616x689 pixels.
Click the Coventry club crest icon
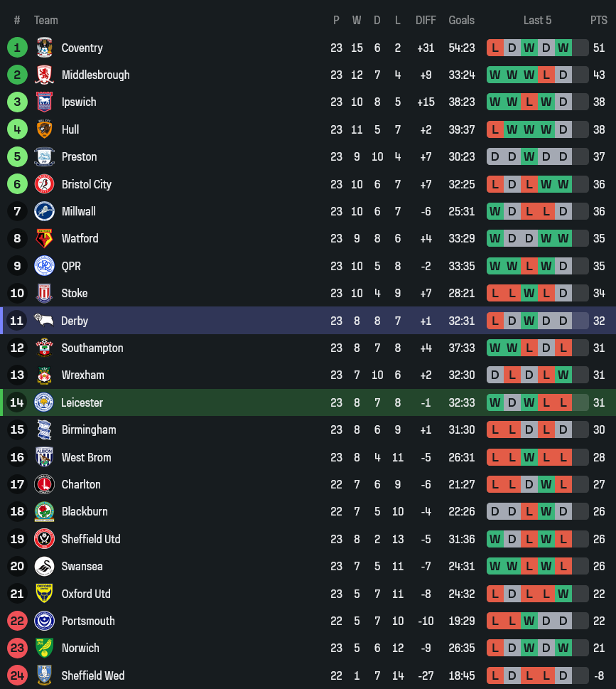(44, 48)
